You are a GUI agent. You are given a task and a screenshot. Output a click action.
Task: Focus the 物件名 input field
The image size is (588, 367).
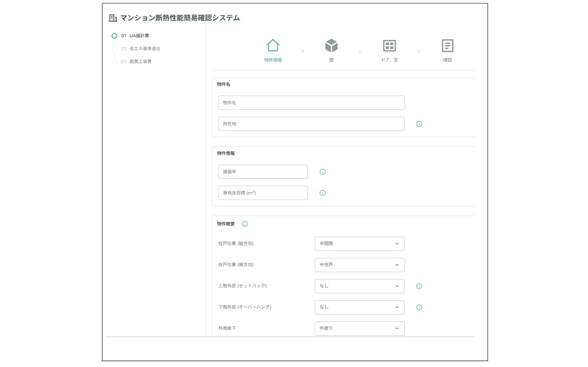click(311, 103)
